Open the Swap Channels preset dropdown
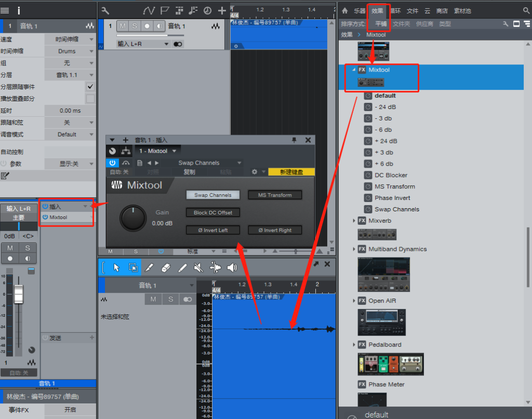The width and height of the screenshot is (532, 419). pos(209,163)
